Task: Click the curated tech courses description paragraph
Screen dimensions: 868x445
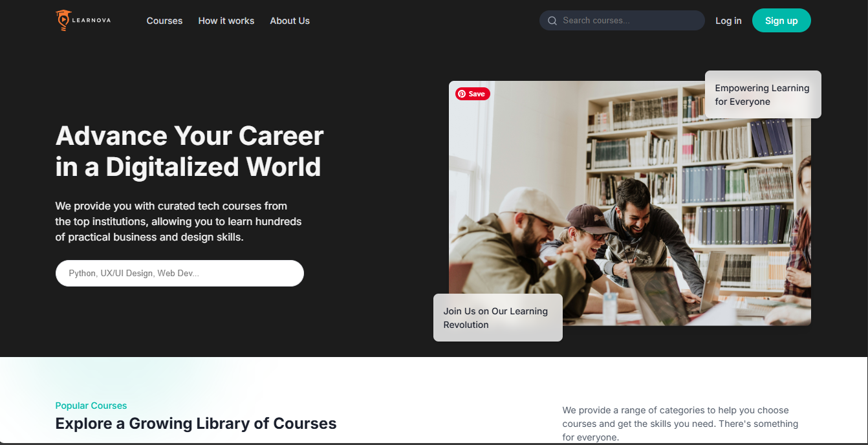Action: [x=179, y=221]
